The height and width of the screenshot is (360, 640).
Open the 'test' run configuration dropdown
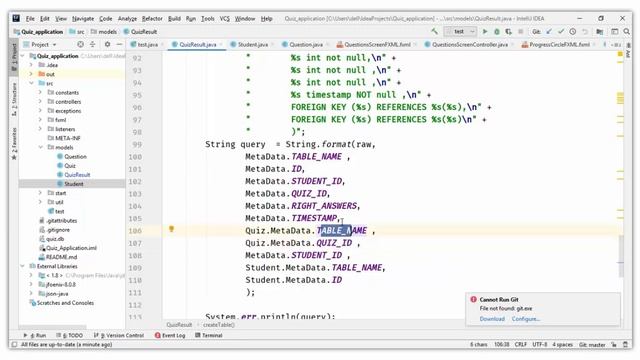tap(460, 31)
